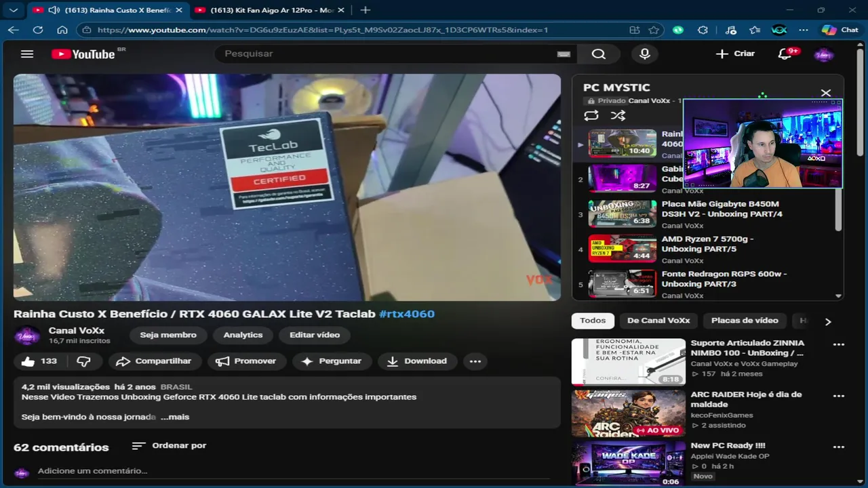Select the Todos filter chip

pos(593,321)
